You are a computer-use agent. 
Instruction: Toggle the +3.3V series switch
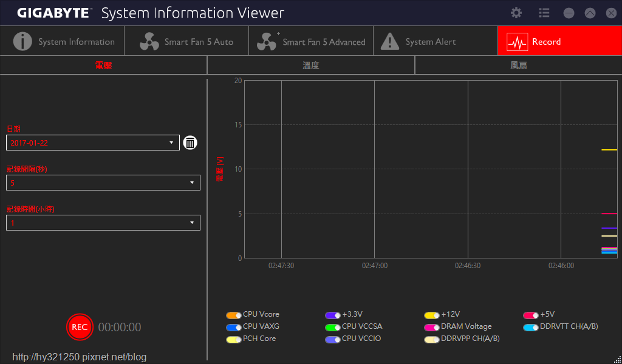tap(333, 315)
